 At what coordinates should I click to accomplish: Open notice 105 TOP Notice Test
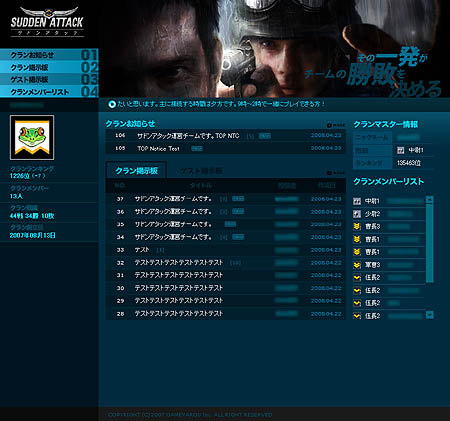click(x=158, y=148)
